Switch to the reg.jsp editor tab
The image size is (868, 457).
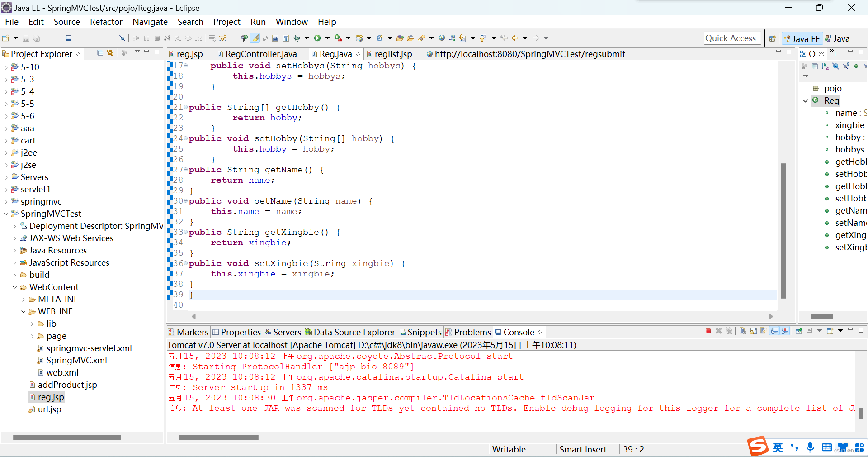[189, 54]
